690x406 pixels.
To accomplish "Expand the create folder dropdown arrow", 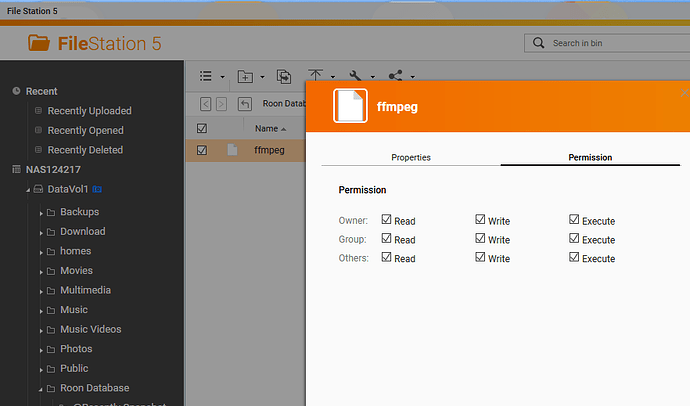I will [262, 77].
